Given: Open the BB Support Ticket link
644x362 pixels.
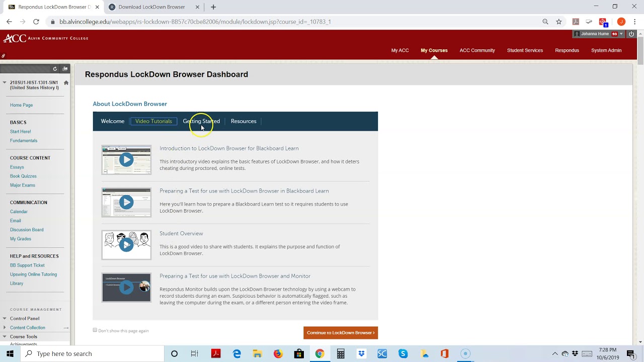Looking at the screenshot, I should point(27,265).
